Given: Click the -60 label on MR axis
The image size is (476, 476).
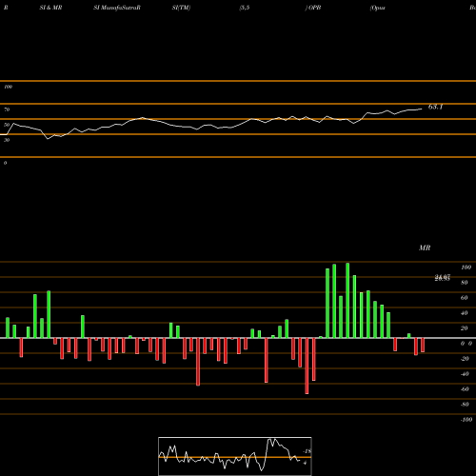Looking at the screenshot, I should (465, 389).
